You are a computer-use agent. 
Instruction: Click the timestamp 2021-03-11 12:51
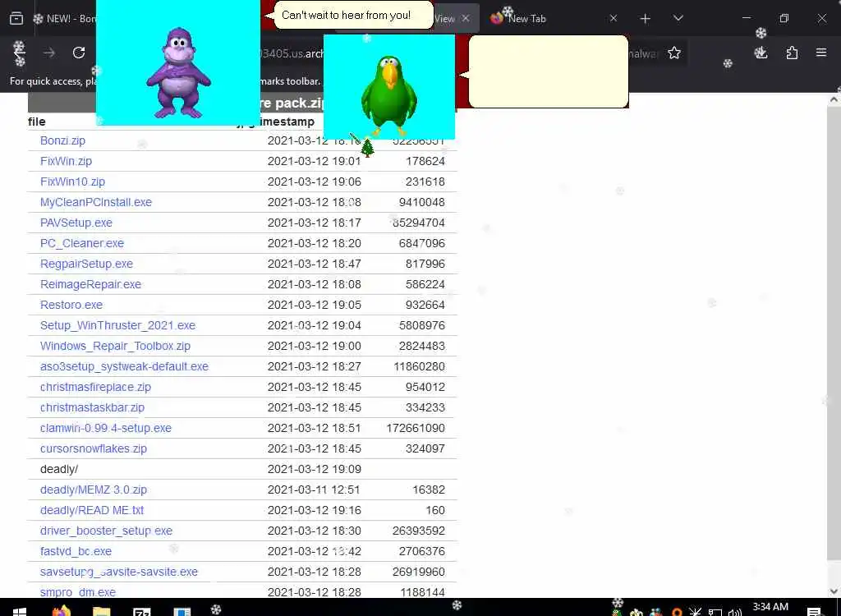(x=315, y=490)
